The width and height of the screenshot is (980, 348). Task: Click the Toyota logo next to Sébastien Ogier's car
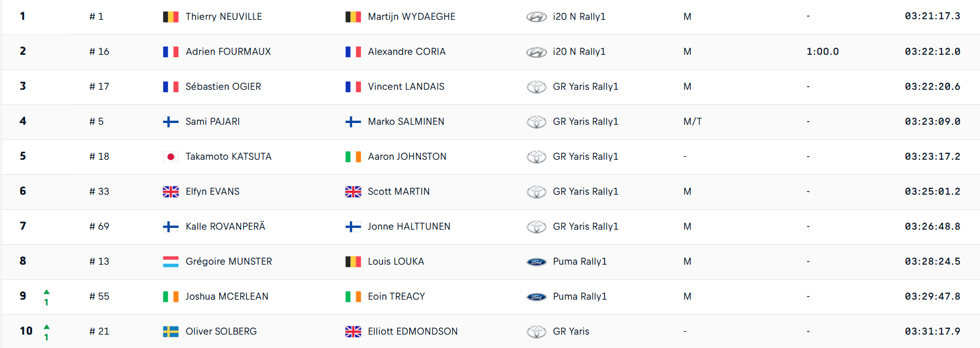536,87
